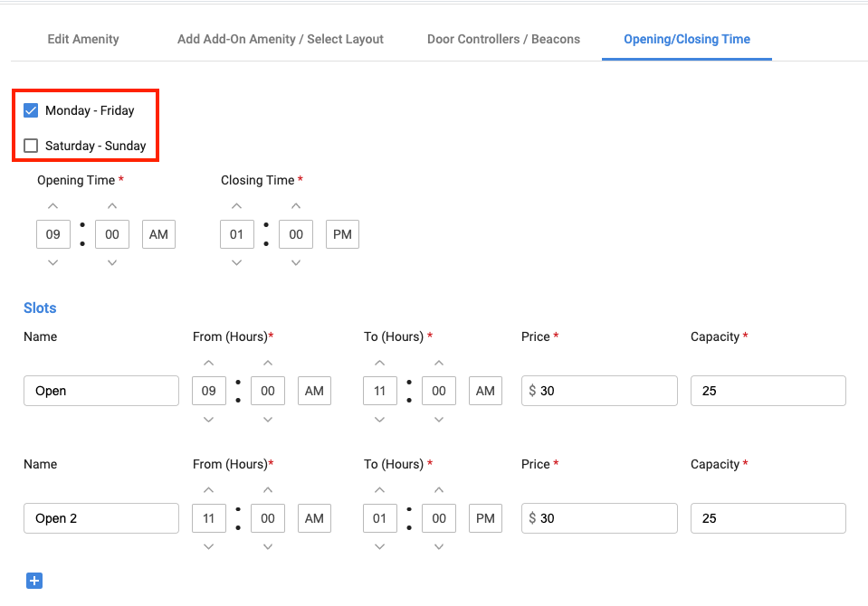Enable the Saturday - Sunday checkbox
This screenshot has width=868, height=606.
(31, 146)
